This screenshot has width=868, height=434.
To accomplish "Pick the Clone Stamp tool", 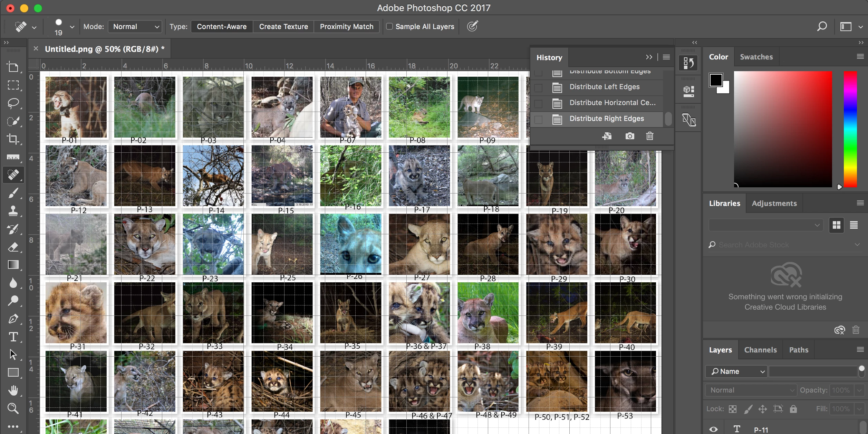I will (13, 211).
